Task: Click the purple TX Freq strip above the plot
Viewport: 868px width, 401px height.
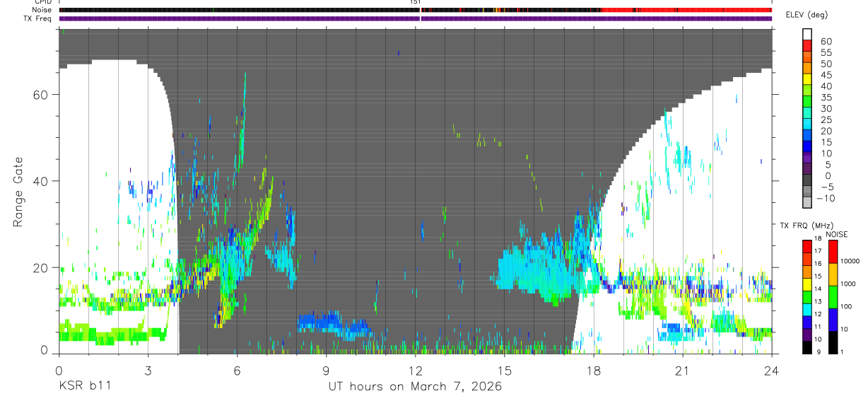Action: tap(416, 18)
